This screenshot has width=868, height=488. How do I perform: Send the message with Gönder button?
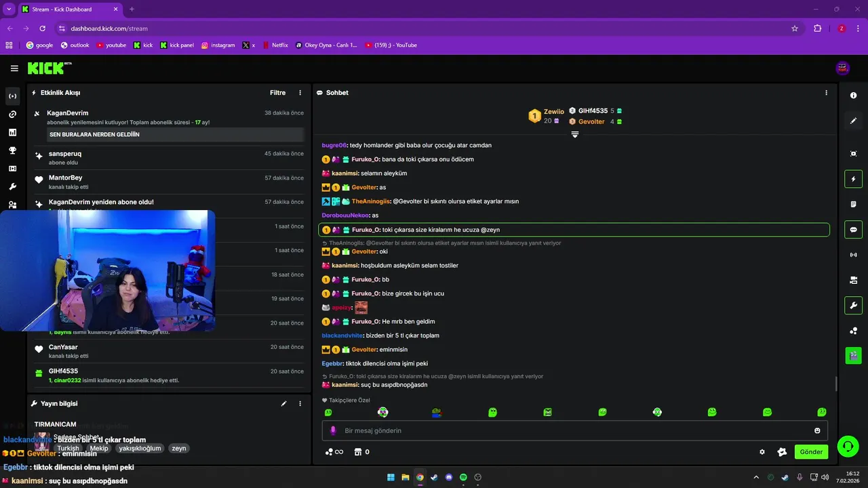[x=811, y=452]
